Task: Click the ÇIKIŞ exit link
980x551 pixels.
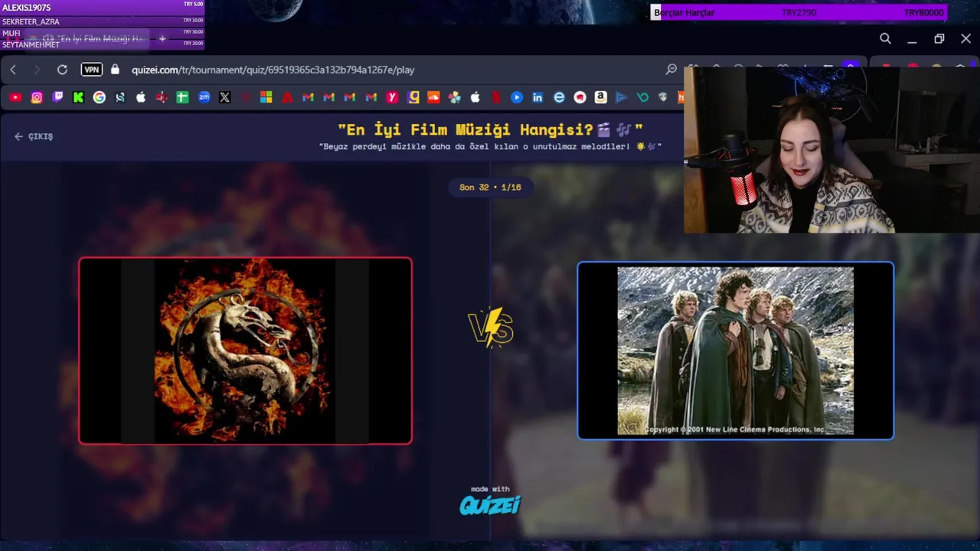Action: click(34, 136)
